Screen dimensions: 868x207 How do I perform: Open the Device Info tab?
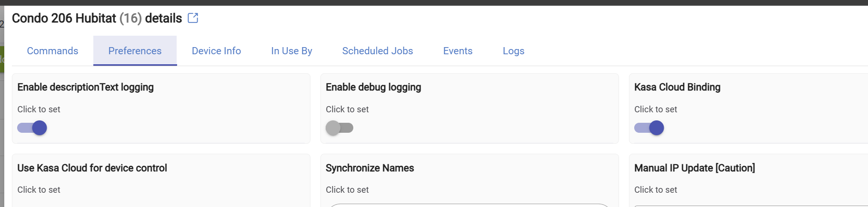(216, 51)
